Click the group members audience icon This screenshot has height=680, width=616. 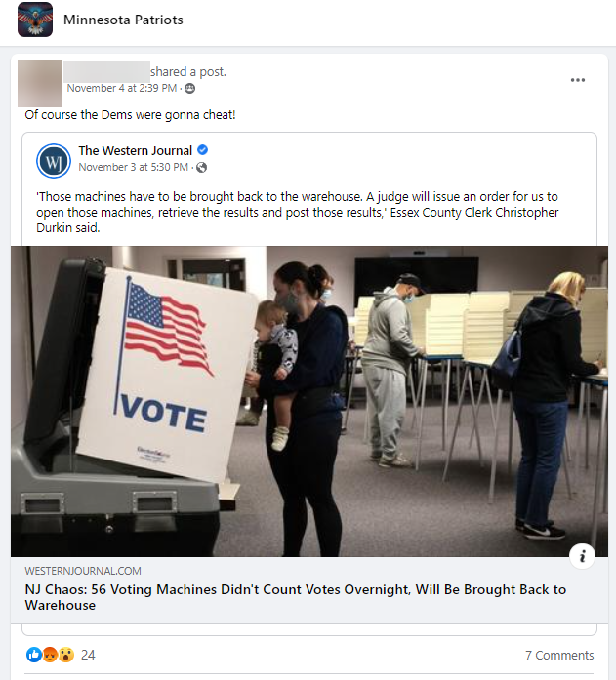click(x=190, y=89)
